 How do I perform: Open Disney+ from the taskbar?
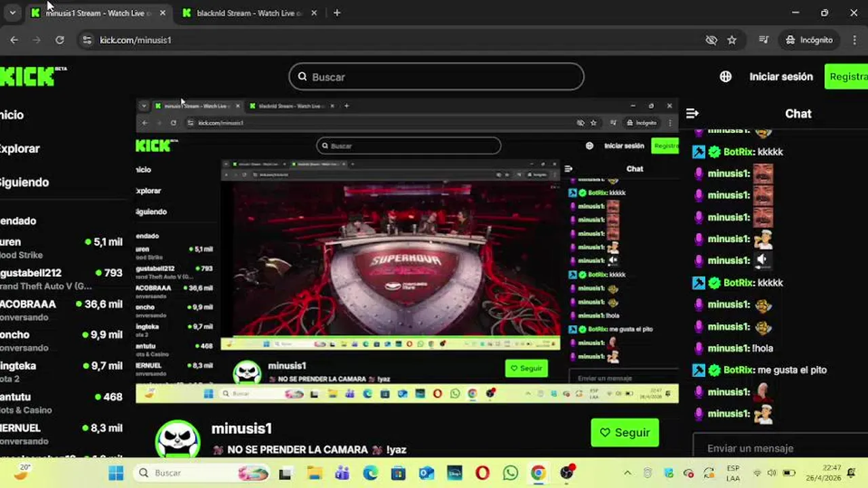[x=454, y=473]
